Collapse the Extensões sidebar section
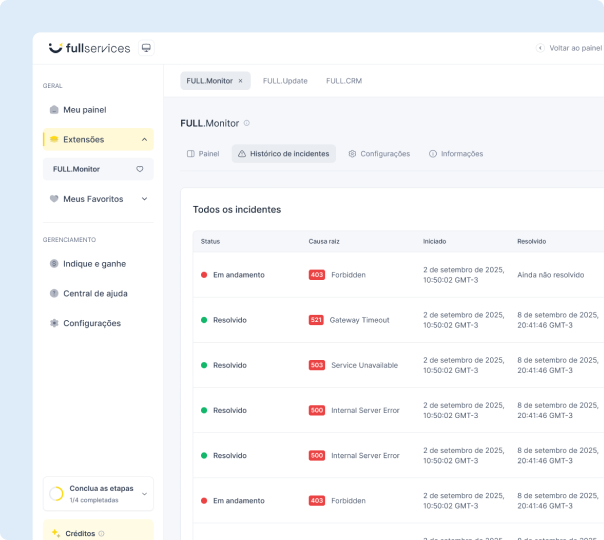This screenshot has width=604, height=540. coord(144,140)
